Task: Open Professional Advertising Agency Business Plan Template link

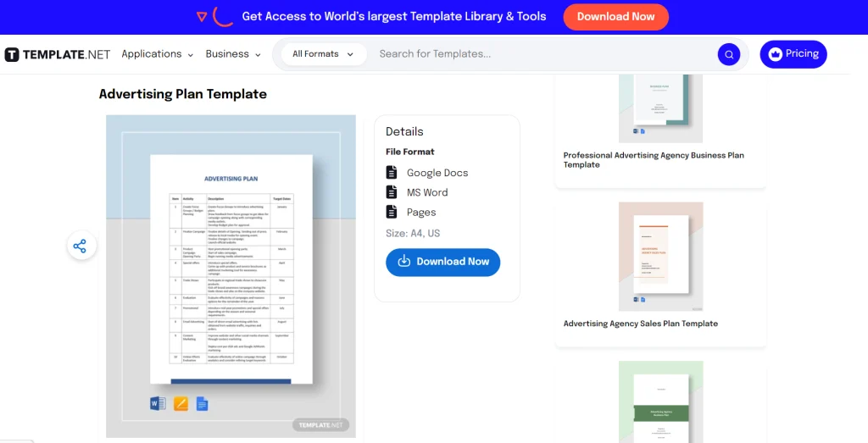Action: [x=654, y=160]
